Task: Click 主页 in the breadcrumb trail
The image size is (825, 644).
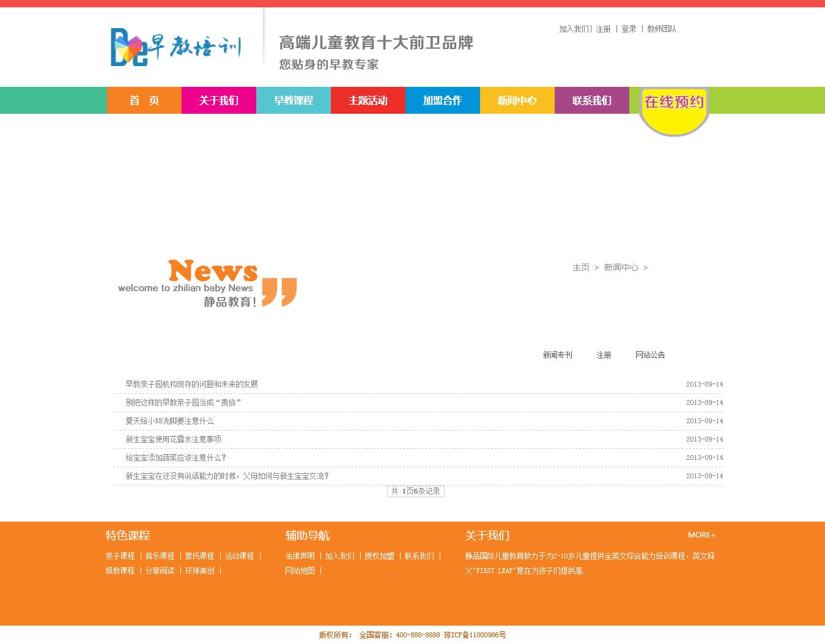Action: tap(580, 267)
